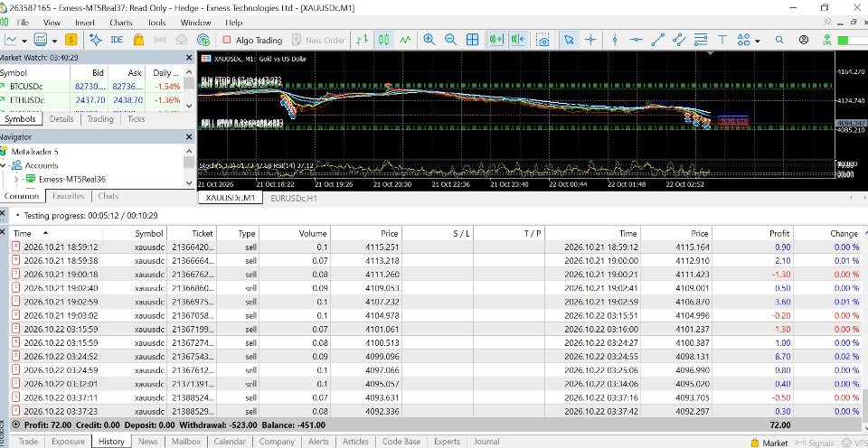The image size is (868, 448).
Task: Open the File menu
Action: pos(23,23)
